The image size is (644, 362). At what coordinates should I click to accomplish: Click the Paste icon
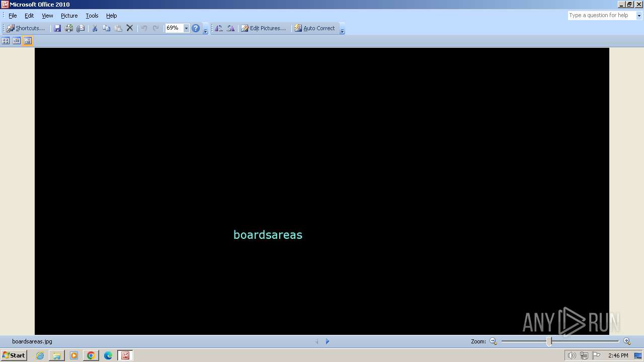pos(118,28)
